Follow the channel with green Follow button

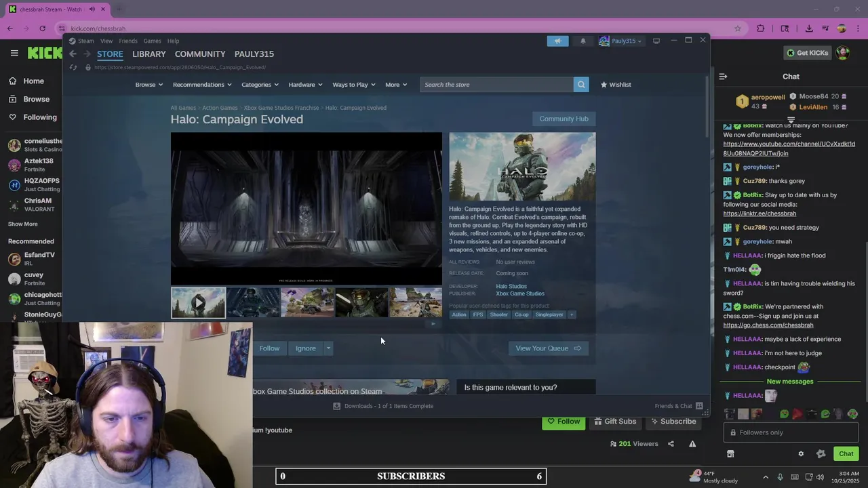[564, 422]
